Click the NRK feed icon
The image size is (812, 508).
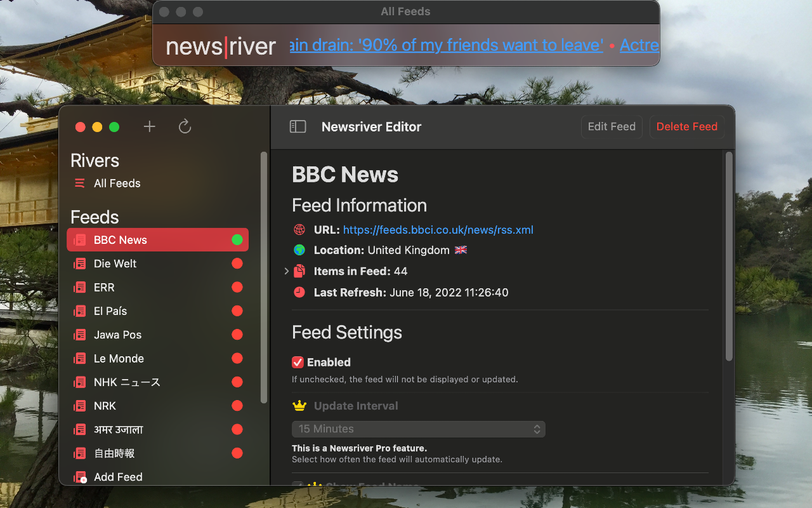tap(80, 406)
